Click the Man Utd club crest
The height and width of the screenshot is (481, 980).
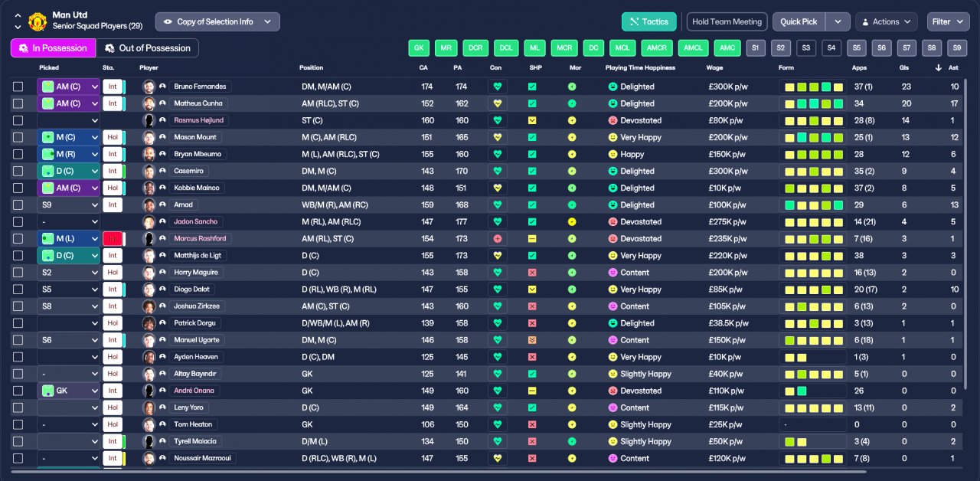[x=38, y=21]
